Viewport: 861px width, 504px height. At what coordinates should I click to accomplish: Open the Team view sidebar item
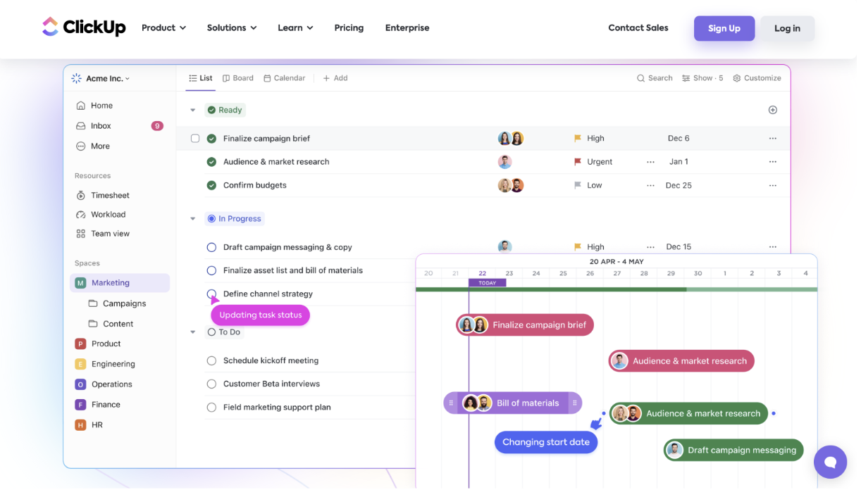tap(110, 234)
